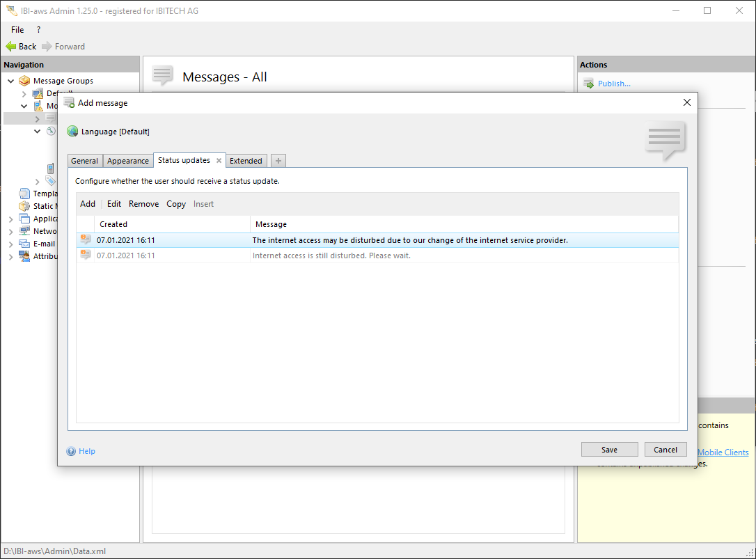Expand the E-mail navigation node
Image resolution: width=756 pixels, height=559 pixels.
(x=11, y=244)
